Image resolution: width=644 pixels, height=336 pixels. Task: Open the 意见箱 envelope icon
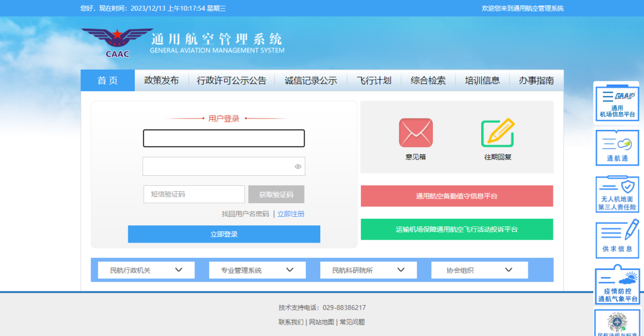[416, 133]
